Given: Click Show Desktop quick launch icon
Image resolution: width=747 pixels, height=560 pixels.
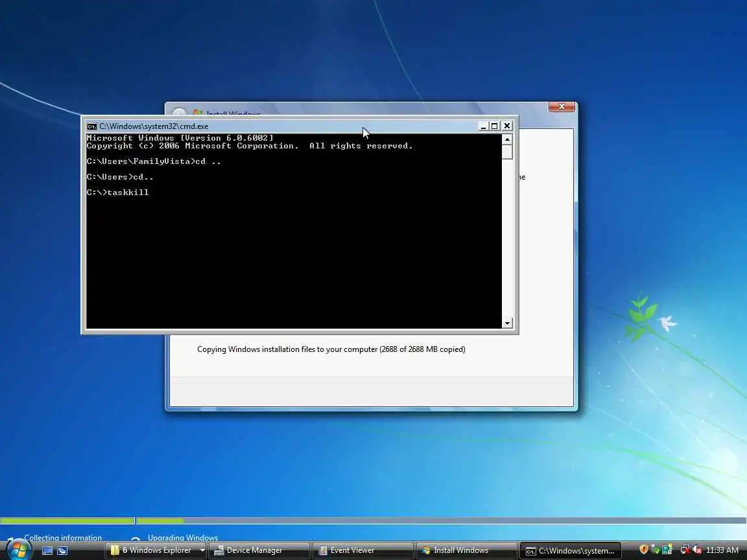Looking at the screenshot, I should pyautogui.click(x=47, y=550).
